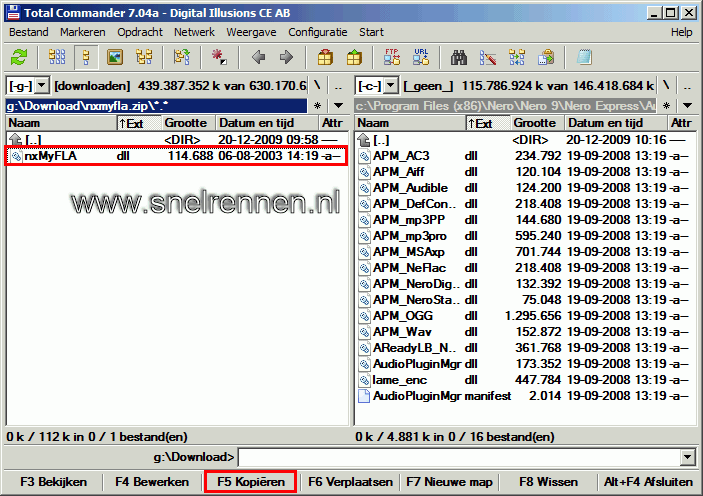The height and width of the screenshot is (496, 703).
Task: Open the Help menu
Action: (x=681, y=32)
